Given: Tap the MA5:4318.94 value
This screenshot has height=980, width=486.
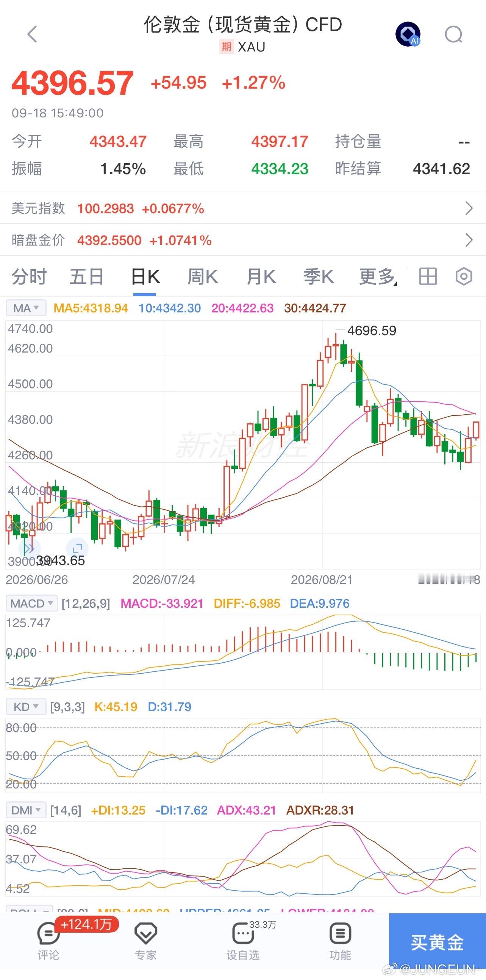Looking at the screenshot, I should (x=91, y=308).
